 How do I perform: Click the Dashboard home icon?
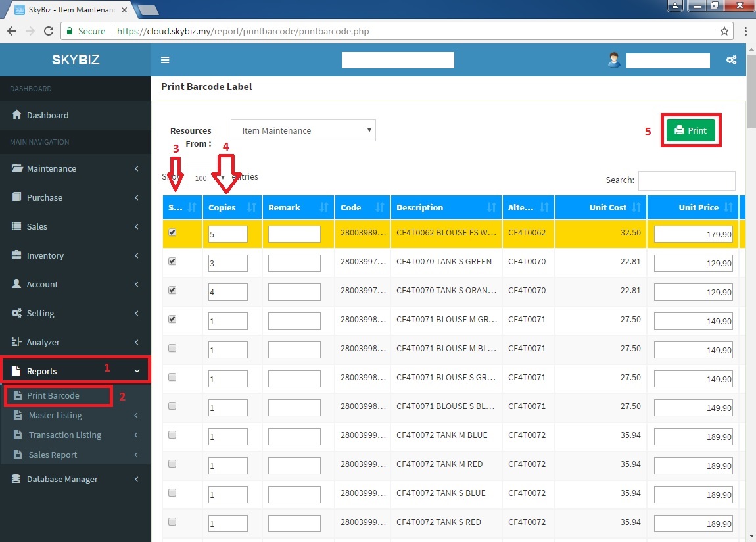[17, 115]
